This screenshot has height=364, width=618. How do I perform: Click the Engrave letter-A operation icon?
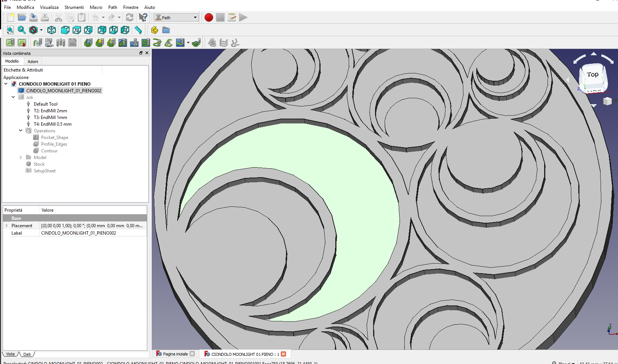169,43
